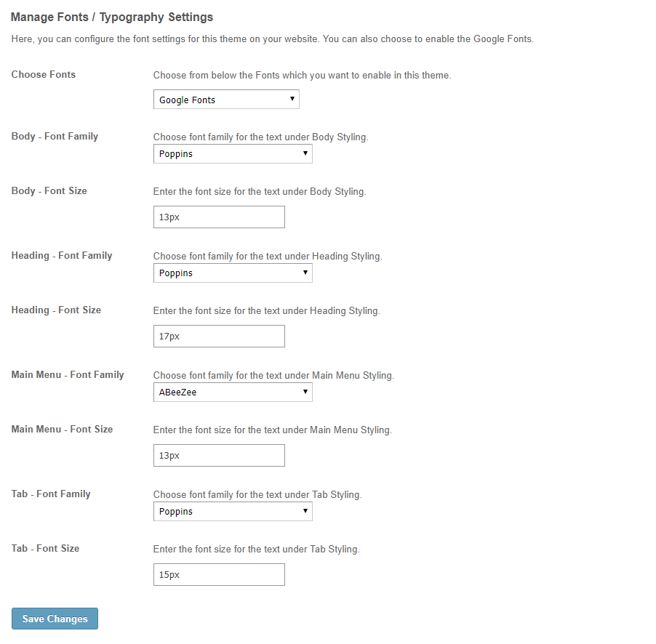This screenshot has width=656, height=644.
Task: Open the Body Font Family dropdown
Action: coord(233,154)
